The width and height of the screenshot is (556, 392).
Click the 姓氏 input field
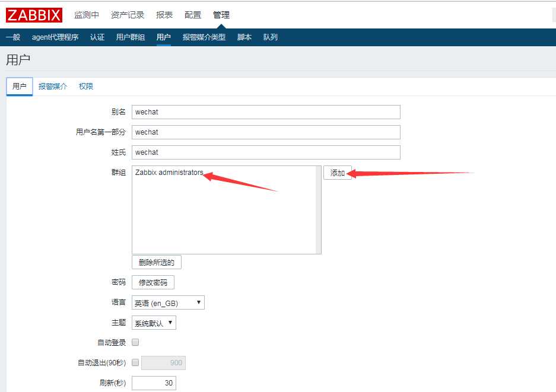266,152
